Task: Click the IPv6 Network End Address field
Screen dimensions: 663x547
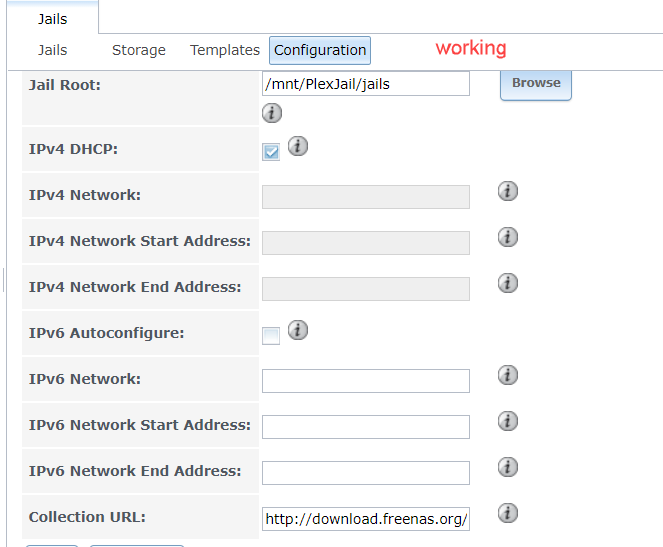Action: (x=365, y=473)
